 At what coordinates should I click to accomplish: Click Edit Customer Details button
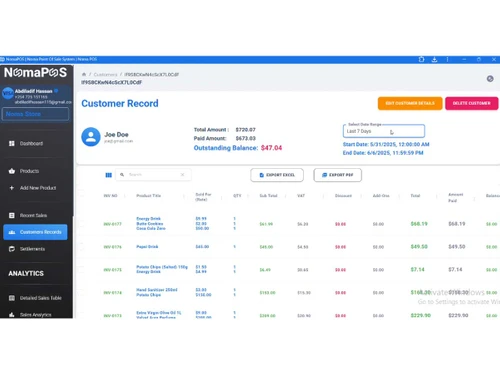(410, 103)
